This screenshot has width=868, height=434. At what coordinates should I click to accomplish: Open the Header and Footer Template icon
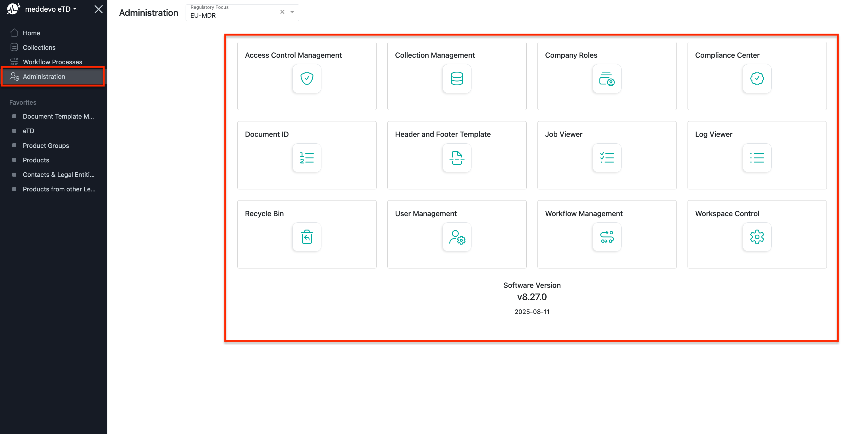pyautogui.click(x=456, y=158)
